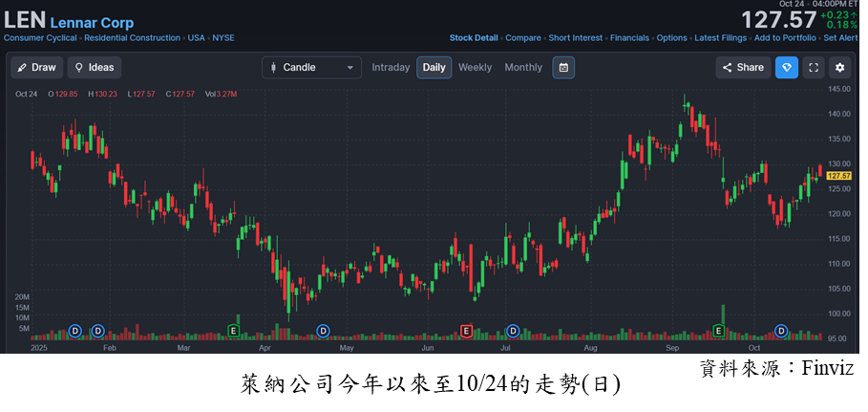Click the blue diamond premium icon
The image size is (868, 412).
[786, 68]
